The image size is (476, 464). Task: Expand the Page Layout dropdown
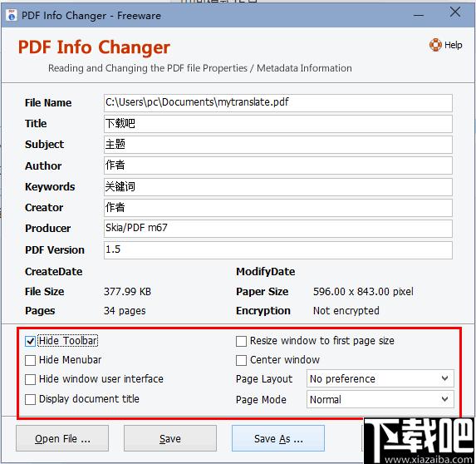[x=380, y=378]
